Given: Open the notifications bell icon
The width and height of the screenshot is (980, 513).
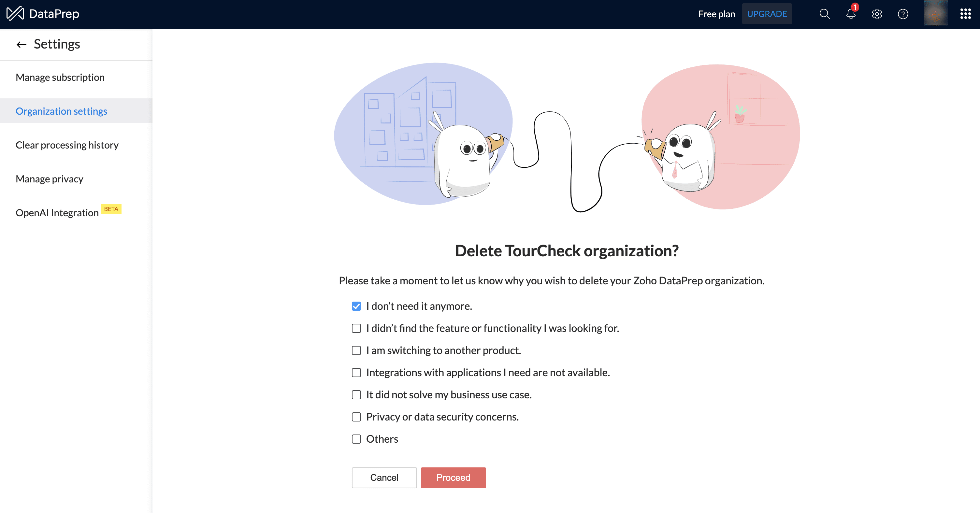Looking at the screenshot, I should coord(851,14).
